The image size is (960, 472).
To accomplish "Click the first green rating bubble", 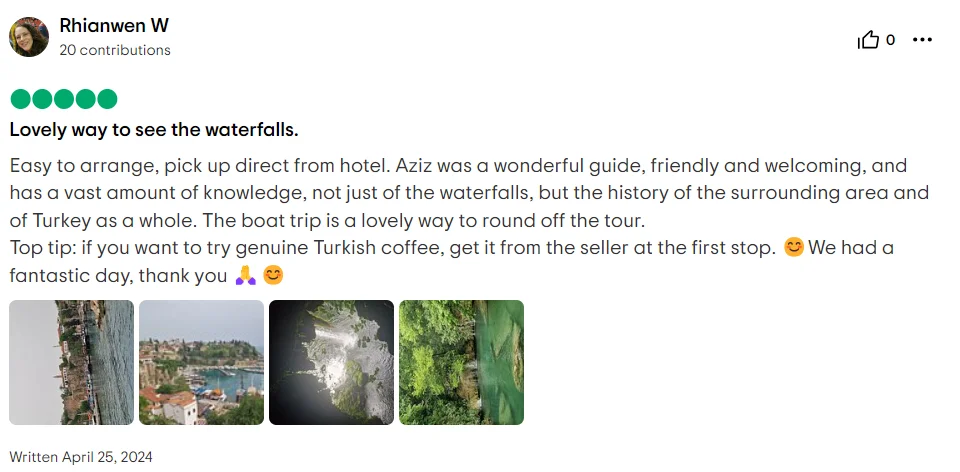I will [19, 99].
